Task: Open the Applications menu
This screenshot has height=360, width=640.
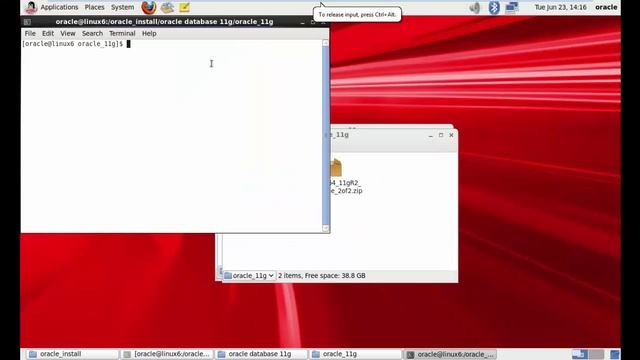Action: (x=59, y=7)
